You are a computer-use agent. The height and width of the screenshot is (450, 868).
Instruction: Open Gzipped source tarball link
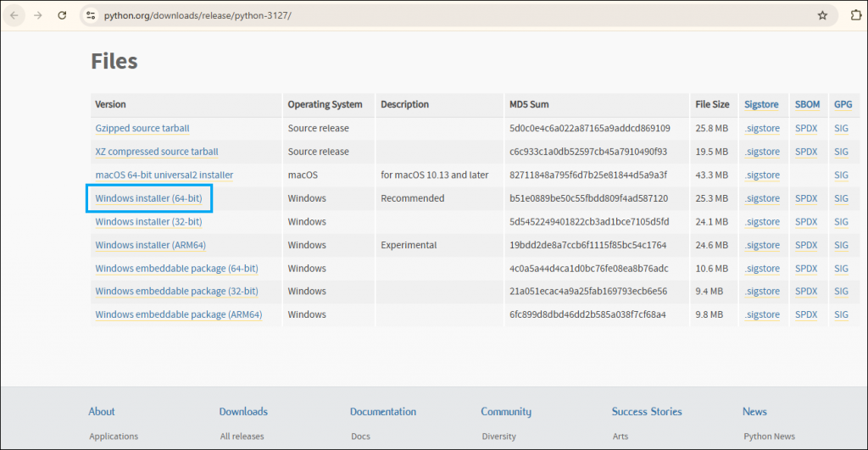pos(142,129)
